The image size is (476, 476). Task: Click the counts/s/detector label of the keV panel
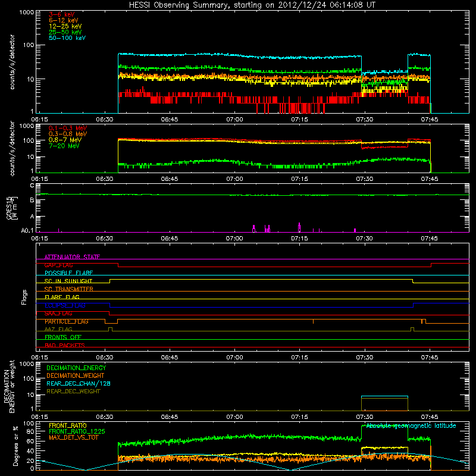pos(12,62)
